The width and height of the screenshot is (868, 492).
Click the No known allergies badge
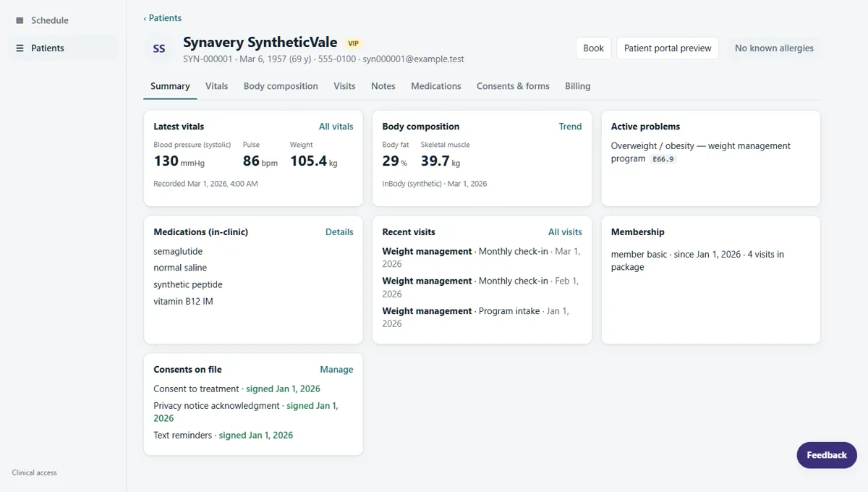(x=774, y=48)
